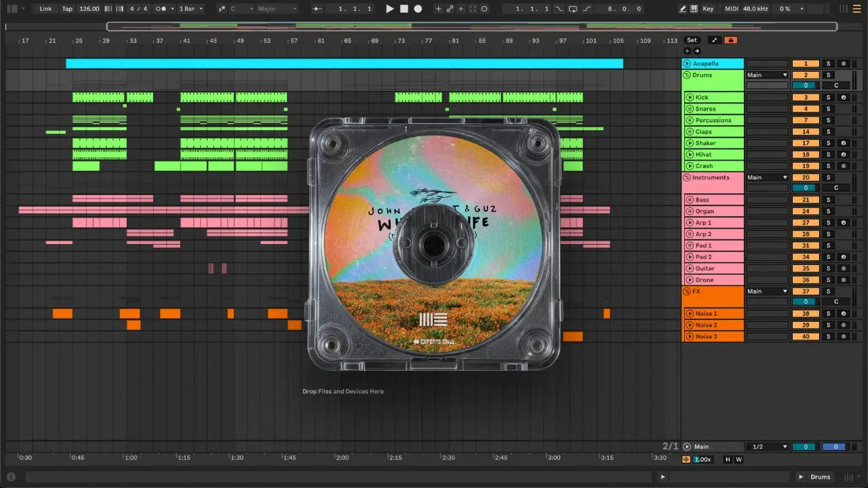Open the scale root note C dropdown
Screen dimensions: 868x488
(x=241, y=9)
